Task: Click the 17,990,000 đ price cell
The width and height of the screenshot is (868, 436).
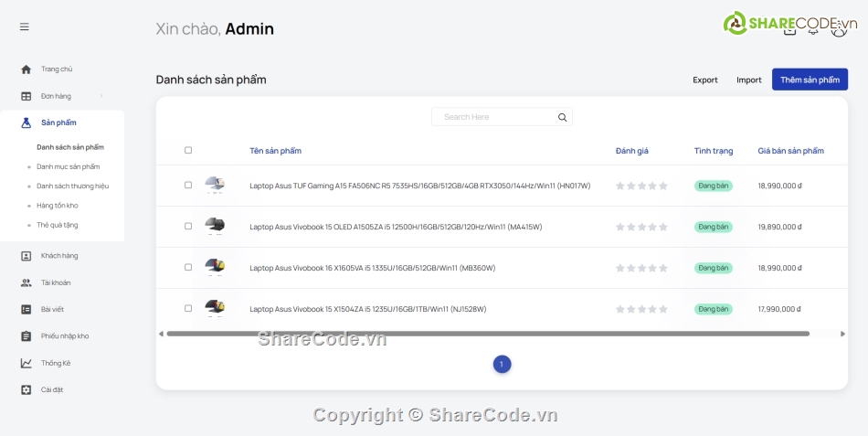Action: [x=779, y=309]
